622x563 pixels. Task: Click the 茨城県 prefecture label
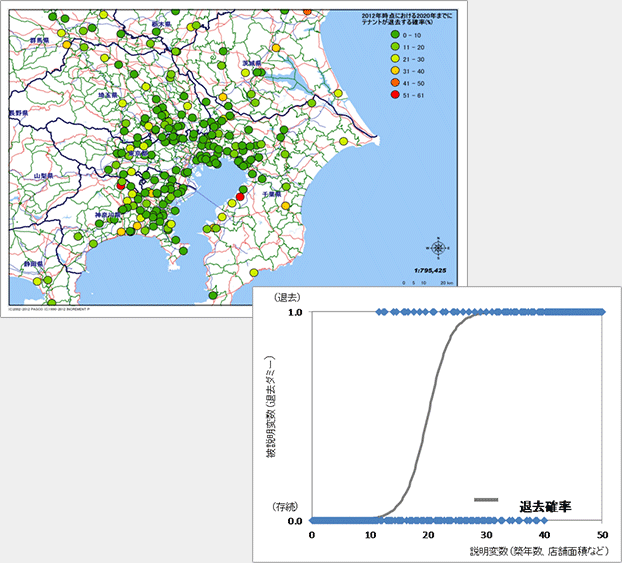pyautogui.click(x=252, y=62)
